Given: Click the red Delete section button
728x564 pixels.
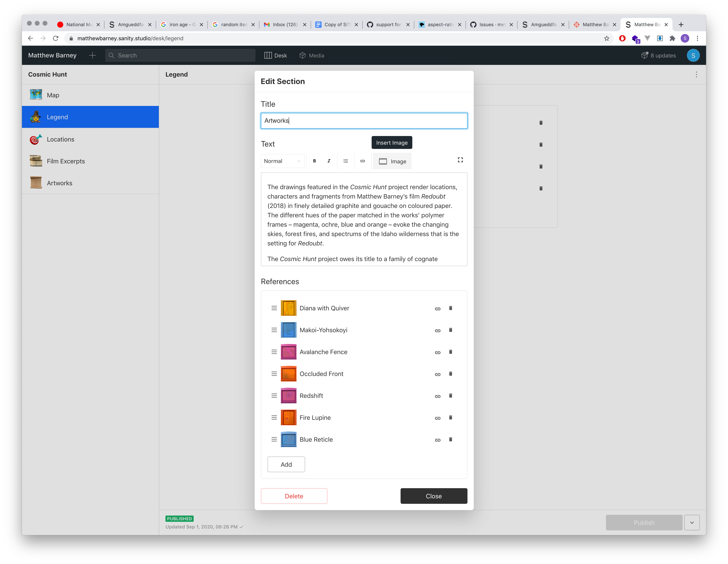Looking at the screenshot, I should tap(294, 496).
